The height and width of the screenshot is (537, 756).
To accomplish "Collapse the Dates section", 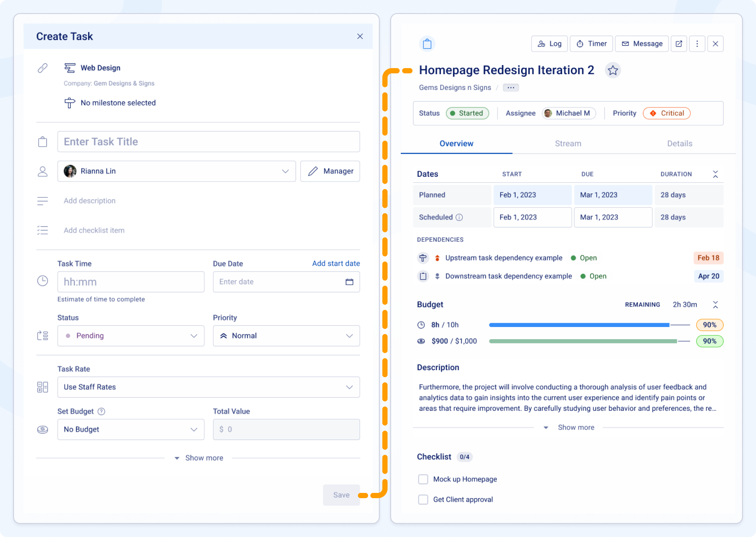I will 715,174.
